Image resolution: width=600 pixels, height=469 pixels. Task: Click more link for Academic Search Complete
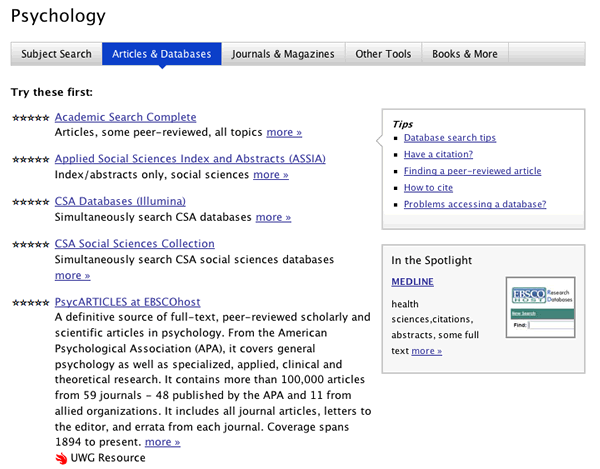pyautogui.click(x=284, y=132)
